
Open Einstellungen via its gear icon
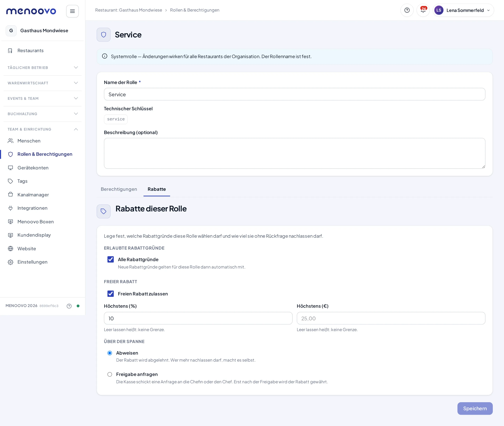pyautogui.click(x=10, y=262)
